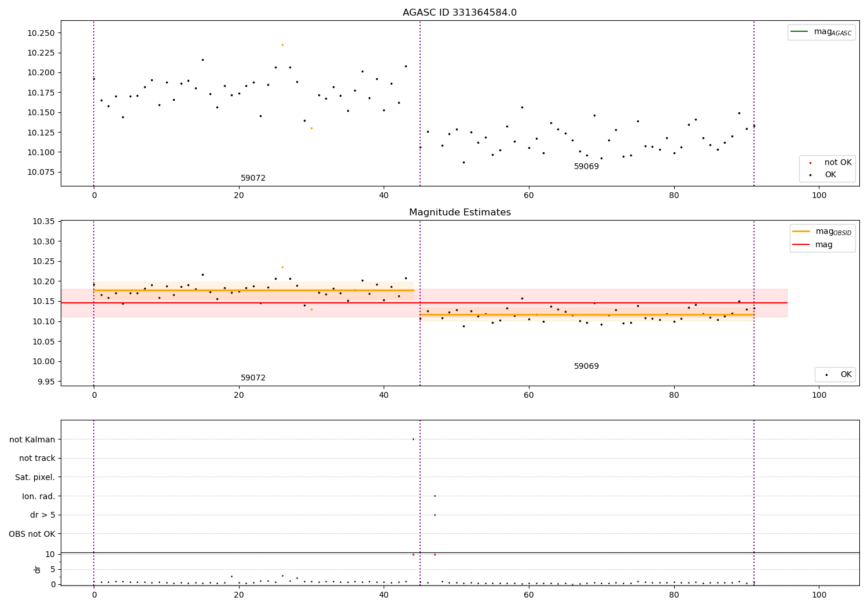Image resolution: width=868 pixels, height=608 pixels.
Task: Click the 10.35 y-axis tick label
Action: coord(43,221)
